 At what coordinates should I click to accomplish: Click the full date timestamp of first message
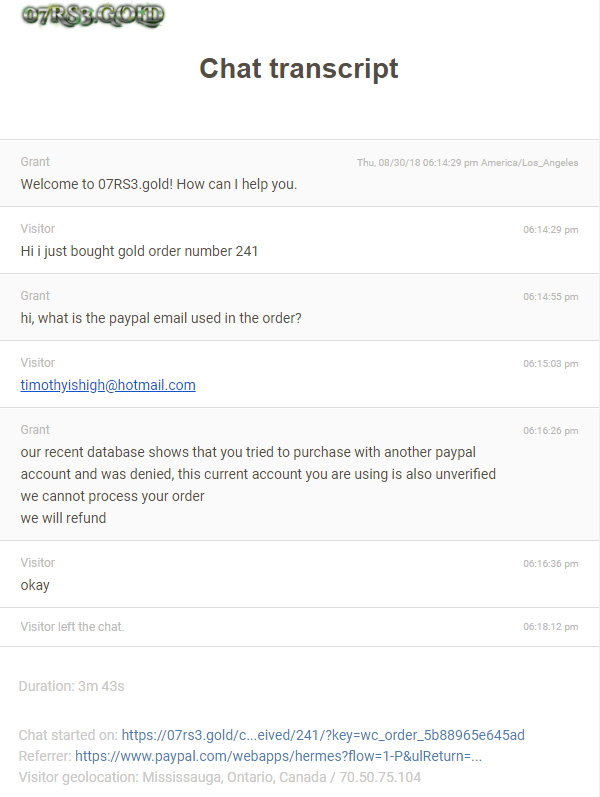(467, 163)
